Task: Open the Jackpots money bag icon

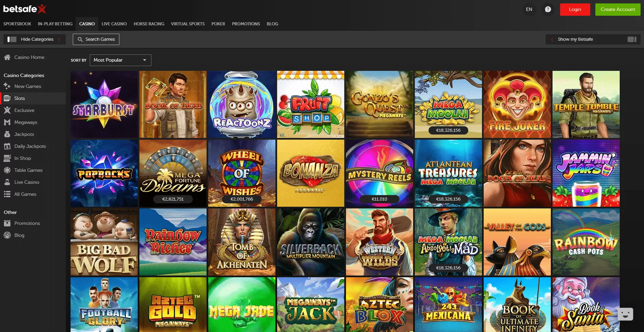Action: [7, 134]
